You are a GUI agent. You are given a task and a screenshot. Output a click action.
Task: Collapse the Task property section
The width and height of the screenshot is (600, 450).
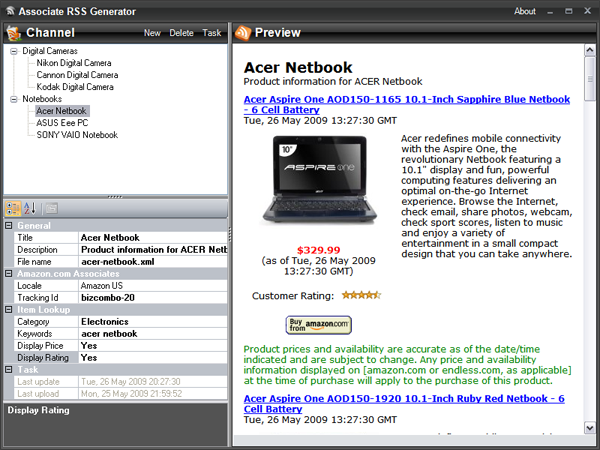8,370
